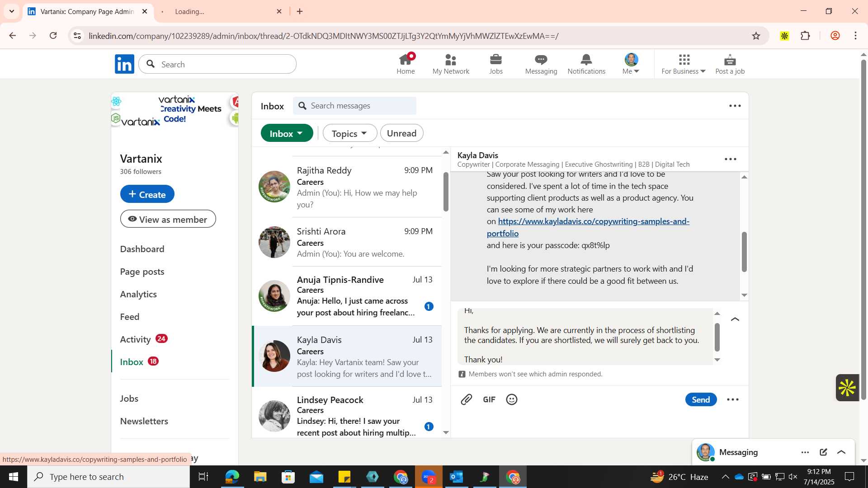The width and height of the screenshot is (868, 488).
Task: Open the emoji picker
Action: point(512,399)
